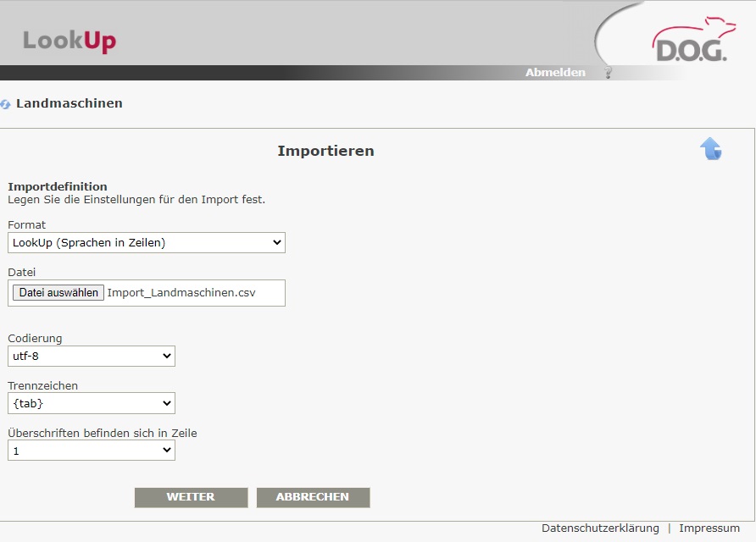Click the blue icon beside Landmaschinen
This screenshot has width=756, height=542.
tap(6, 104)
